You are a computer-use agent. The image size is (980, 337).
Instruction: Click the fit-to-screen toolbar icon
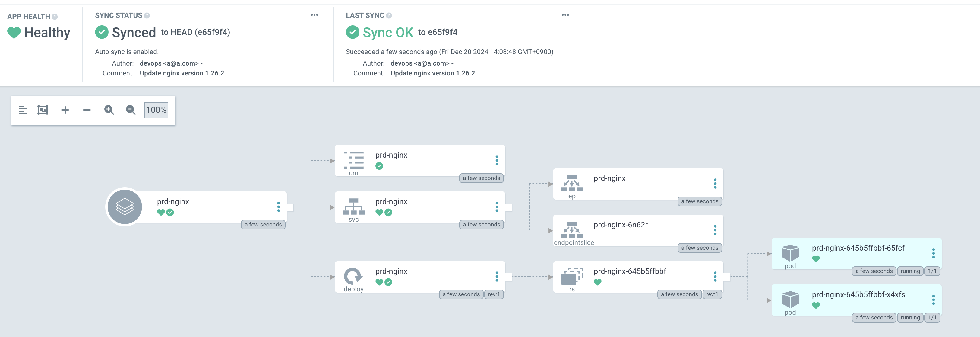tap(43, 110)
